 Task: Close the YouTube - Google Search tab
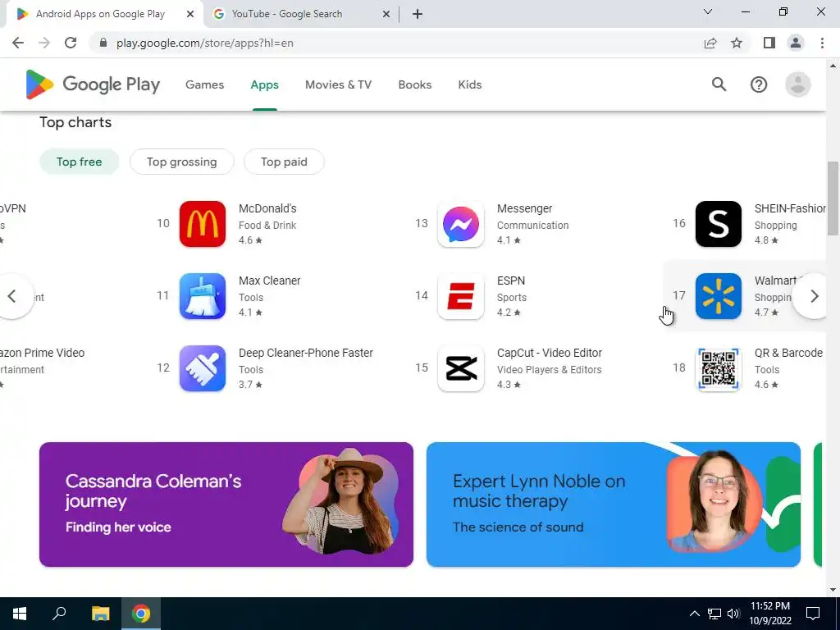coord(386,14)
